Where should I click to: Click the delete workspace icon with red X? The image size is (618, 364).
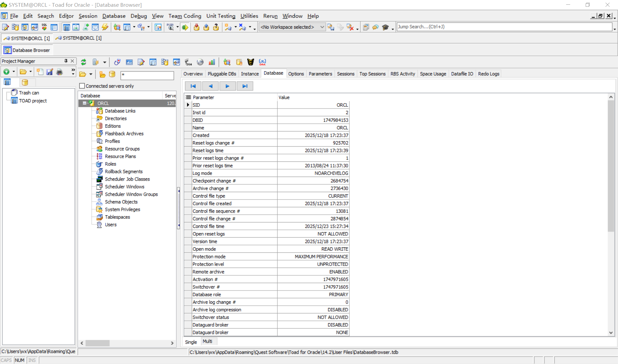click(350, 27)
